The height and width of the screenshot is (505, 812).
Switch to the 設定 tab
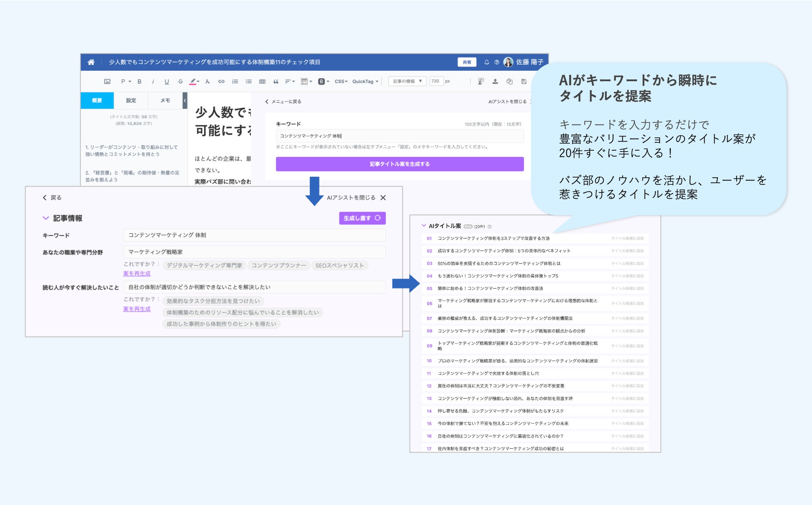pos(131,100)
